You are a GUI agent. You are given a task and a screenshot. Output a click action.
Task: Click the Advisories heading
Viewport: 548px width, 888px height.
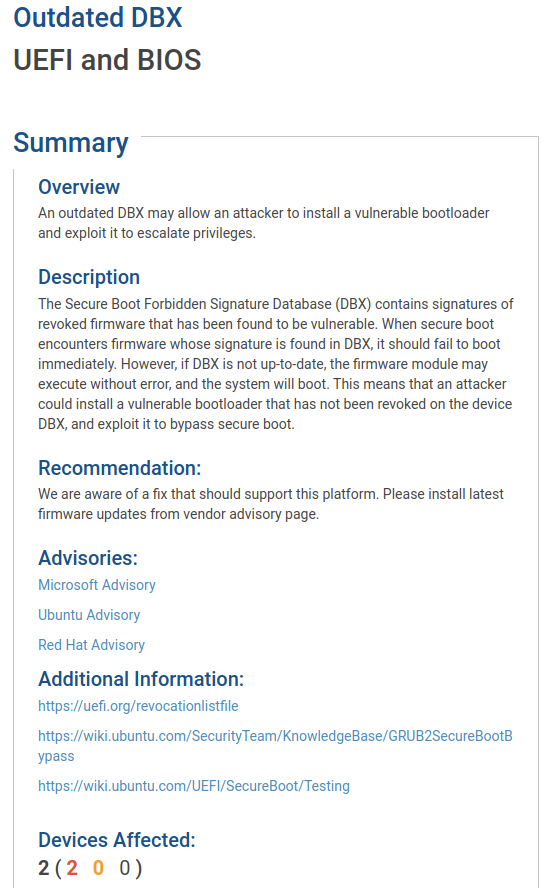click(88, 558)
